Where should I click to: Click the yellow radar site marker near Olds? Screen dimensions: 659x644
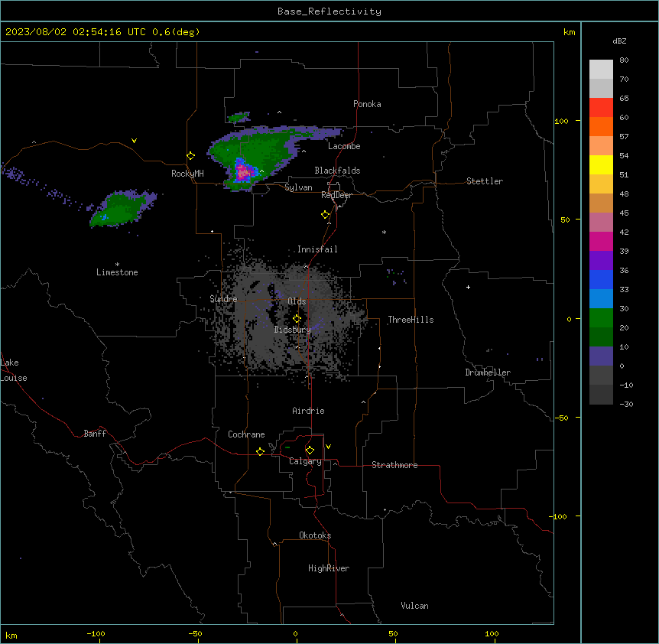[x=297, y=319]
